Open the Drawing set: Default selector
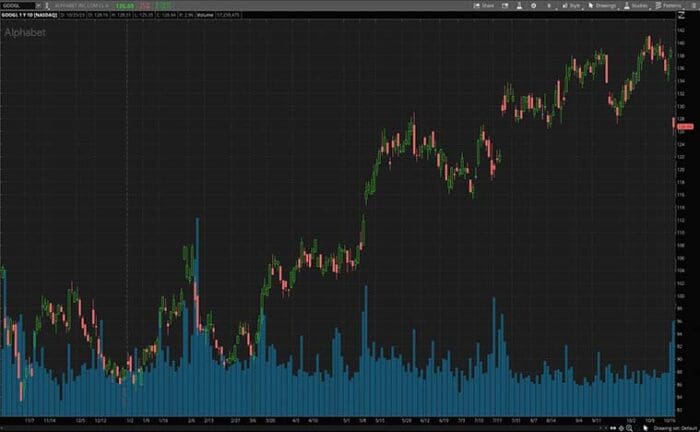Viewport: 700px width, 432px height. pos(675,428)
